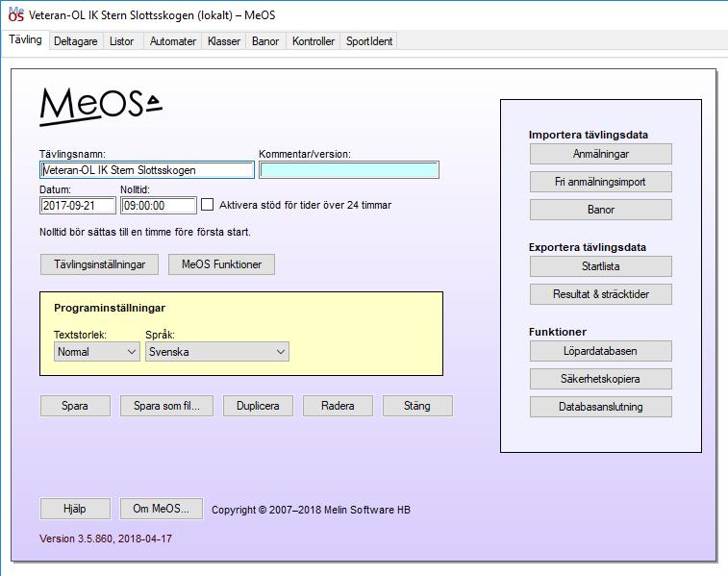The width and height of the screenshot is (728, 576).
Task: Switch to the Deltagare tab
Action: coord(76,41)
